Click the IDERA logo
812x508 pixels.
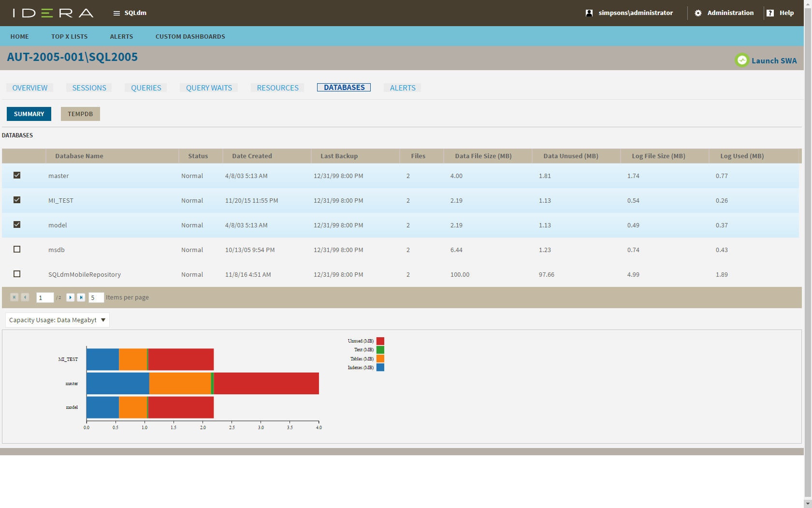(53, 13)
